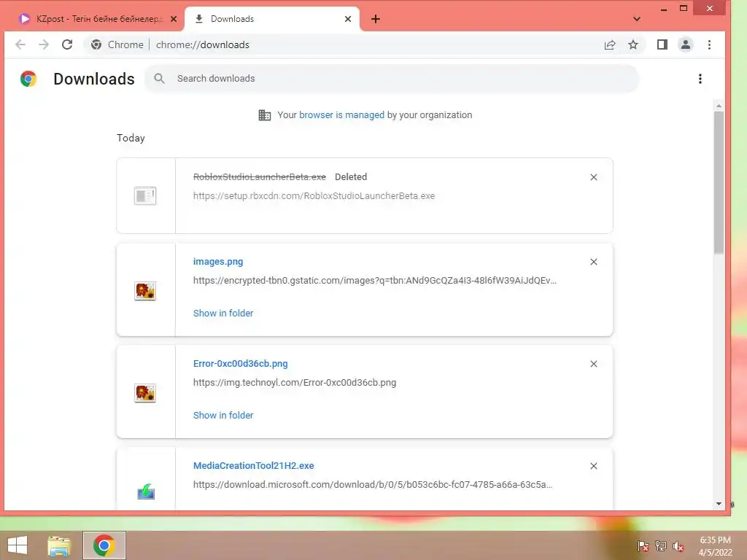The width and height of the screenshot is (747, 560).
Task: Close the KZpost tab
Action: pos(174,19)
